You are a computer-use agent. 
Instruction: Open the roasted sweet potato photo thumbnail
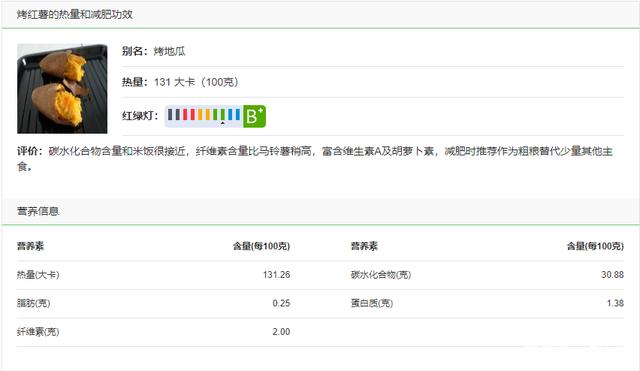(x=62, y=89)
